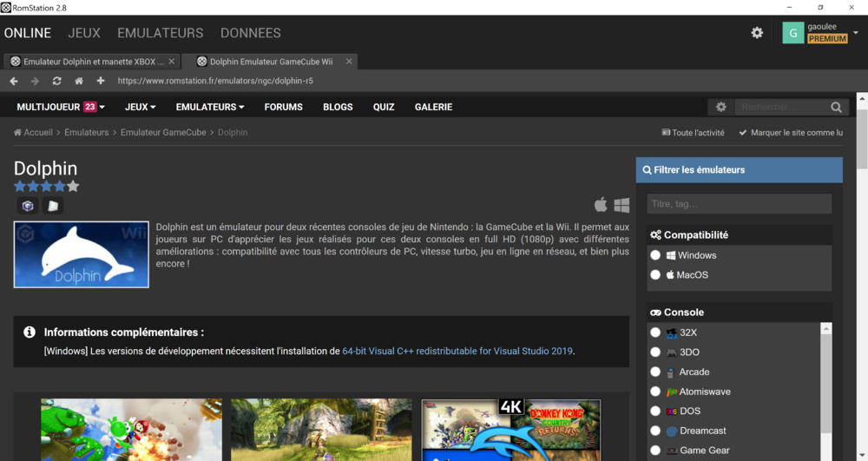Expand the EMULATEURS dropdown in the site navigation
Screen dimensions: 868x461
pyautogui.click(x=210, y=107)
